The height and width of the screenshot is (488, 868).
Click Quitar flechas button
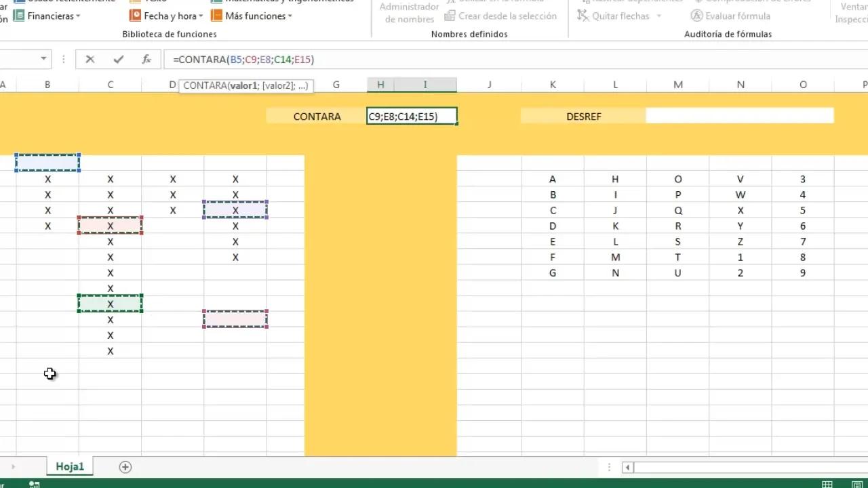coord(614,16)
